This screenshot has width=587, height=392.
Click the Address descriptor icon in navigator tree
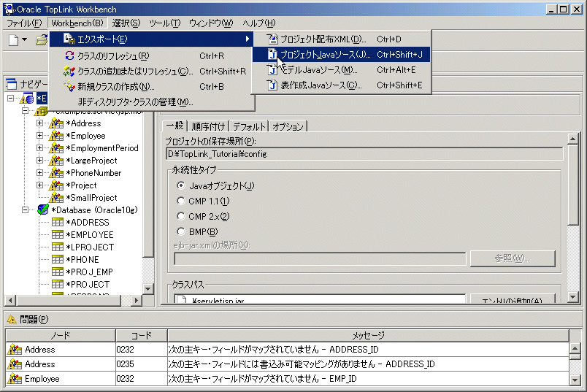coord(56,123)
